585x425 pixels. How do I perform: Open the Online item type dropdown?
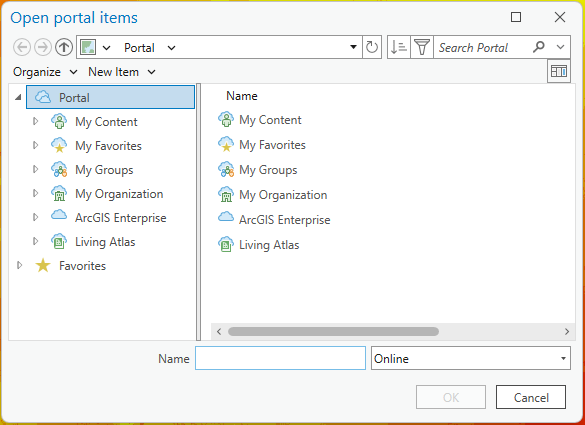pos(471,358)
